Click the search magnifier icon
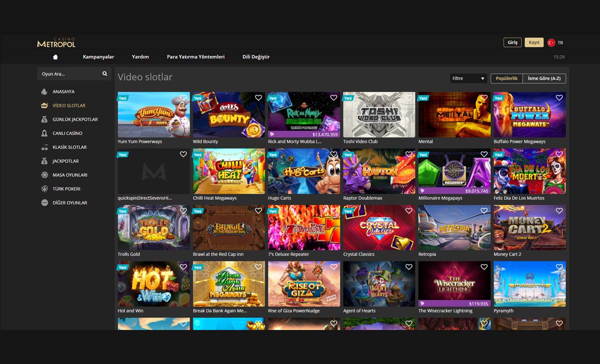Viewport: 600px width, 364px height. click(105, 73)
